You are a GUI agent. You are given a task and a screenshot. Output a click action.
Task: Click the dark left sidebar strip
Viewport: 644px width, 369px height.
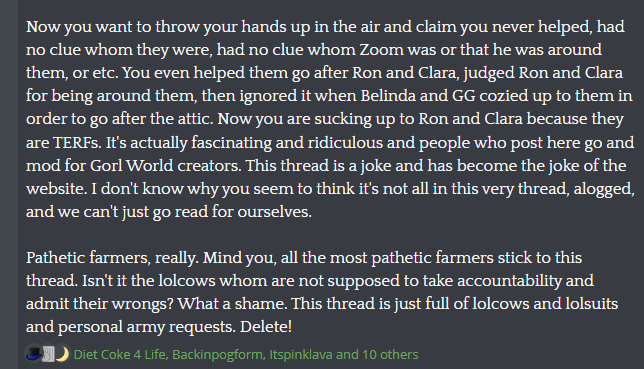point(9,184)
